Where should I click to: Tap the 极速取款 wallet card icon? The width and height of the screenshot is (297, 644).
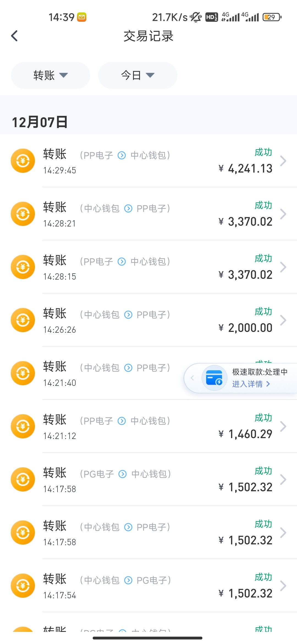pyautogui.click(x=214, y=378)
